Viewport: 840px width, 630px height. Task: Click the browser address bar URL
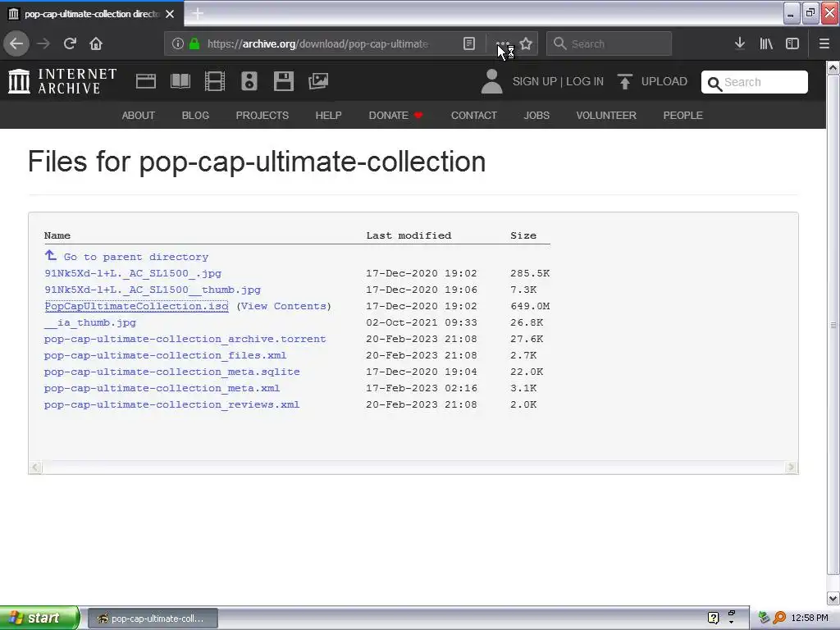click(x=317, y=43)
